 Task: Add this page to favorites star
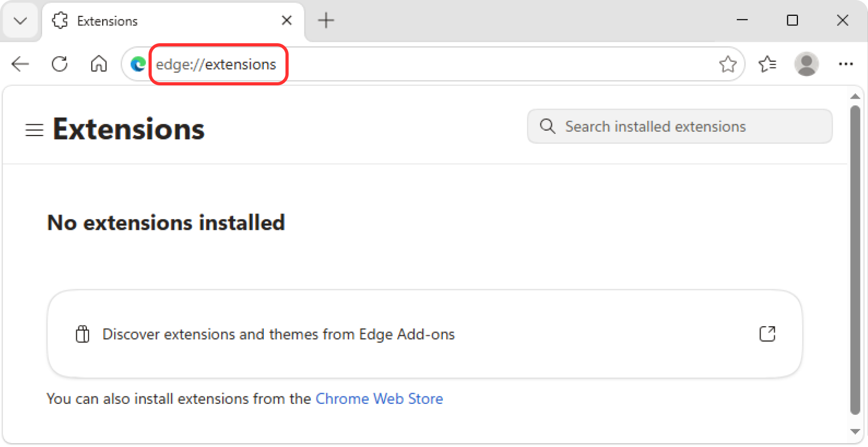727,64
